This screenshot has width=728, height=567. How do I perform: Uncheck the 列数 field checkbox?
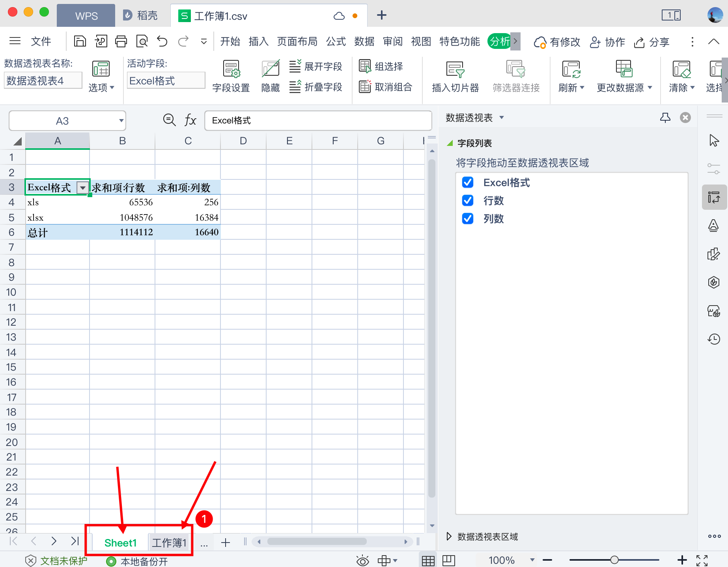[468, 219]
